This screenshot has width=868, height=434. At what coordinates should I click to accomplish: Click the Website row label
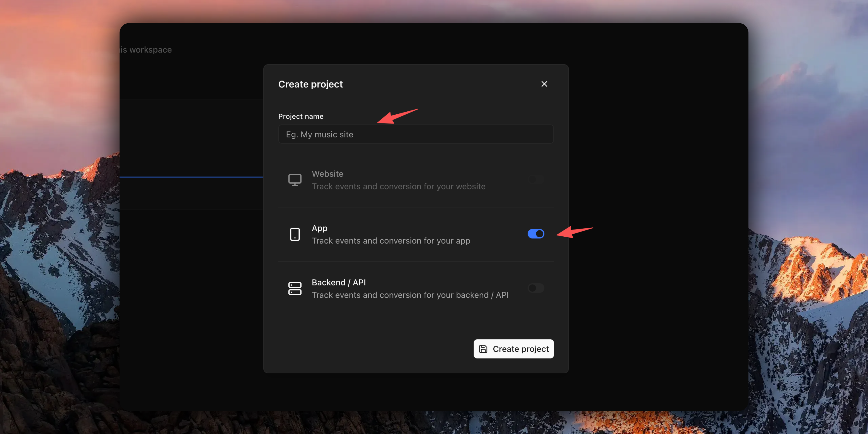[327, 174]
